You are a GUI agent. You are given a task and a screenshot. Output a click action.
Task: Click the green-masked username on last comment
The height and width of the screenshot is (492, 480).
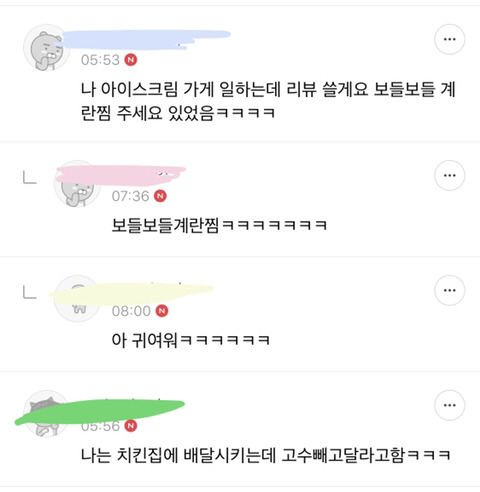coord(100,411)
